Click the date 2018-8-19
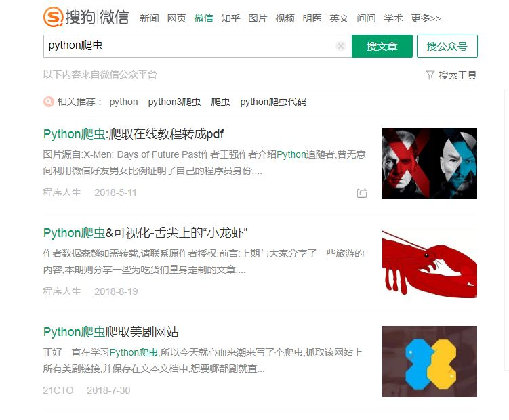Image resolution: width=509 pixels, height=420 pixels. (x=116, y=291)
